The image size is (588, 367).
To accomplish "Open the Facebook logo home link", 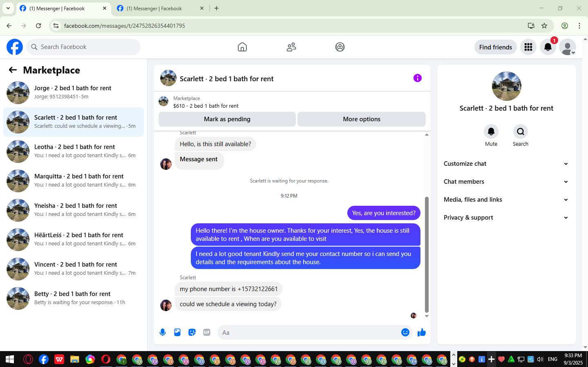I will click(x=15, y=47).
